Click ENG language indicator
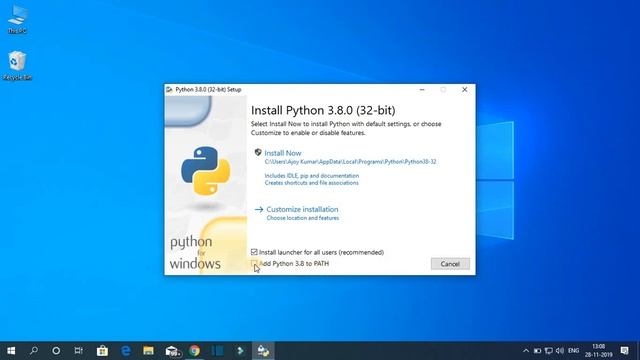The width and height of the screenshot is (640, 360). tap(573, 351)
